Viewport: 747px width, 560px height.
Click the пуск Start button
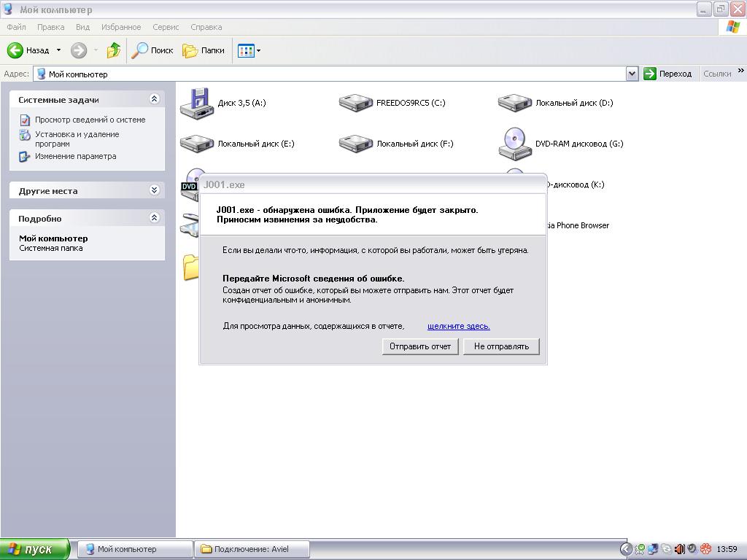coord(35,549)
